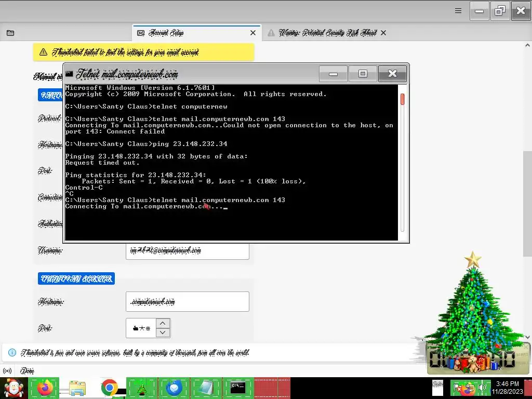
Task: Increase the outgoing Port value
Action: [x=163, y=323]
